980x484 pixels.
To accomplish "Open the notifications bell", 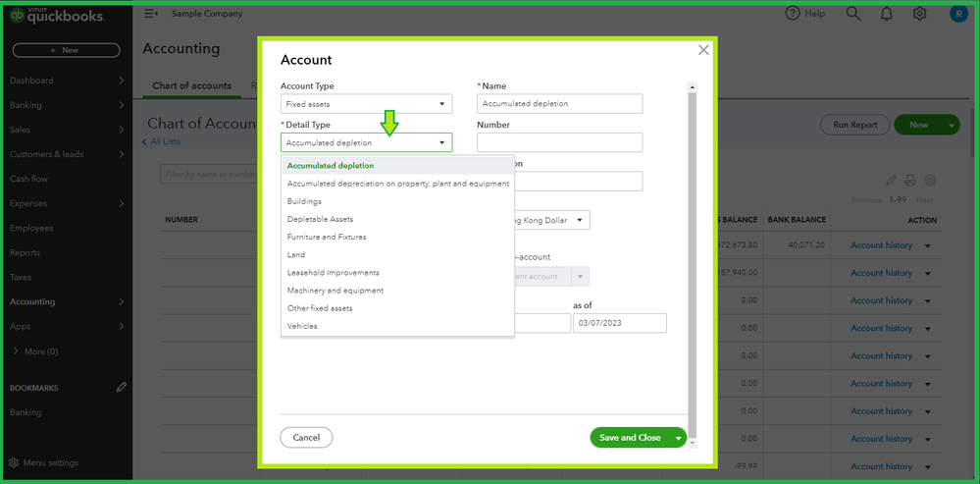I will (886, 13).
